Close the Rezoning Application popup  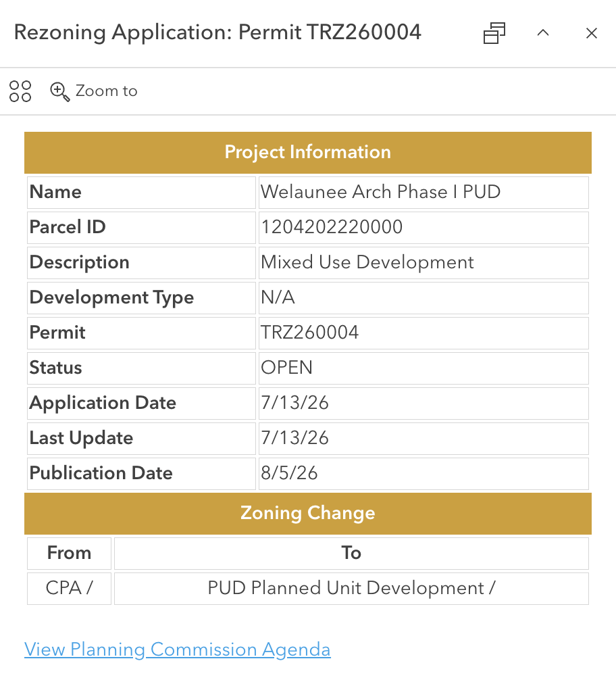click(592, 33)
